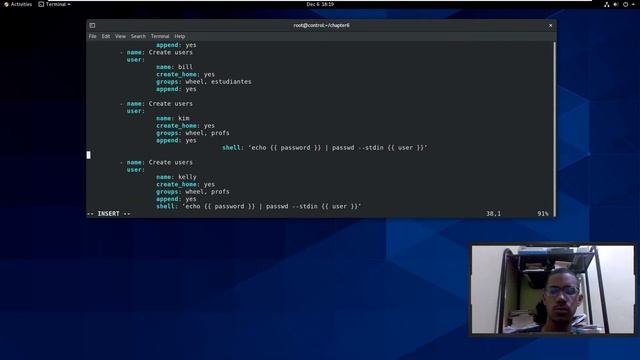
Task: Expand the Terminal app menu in top bar
Action: pyautogui.click(x=54, y=4)
